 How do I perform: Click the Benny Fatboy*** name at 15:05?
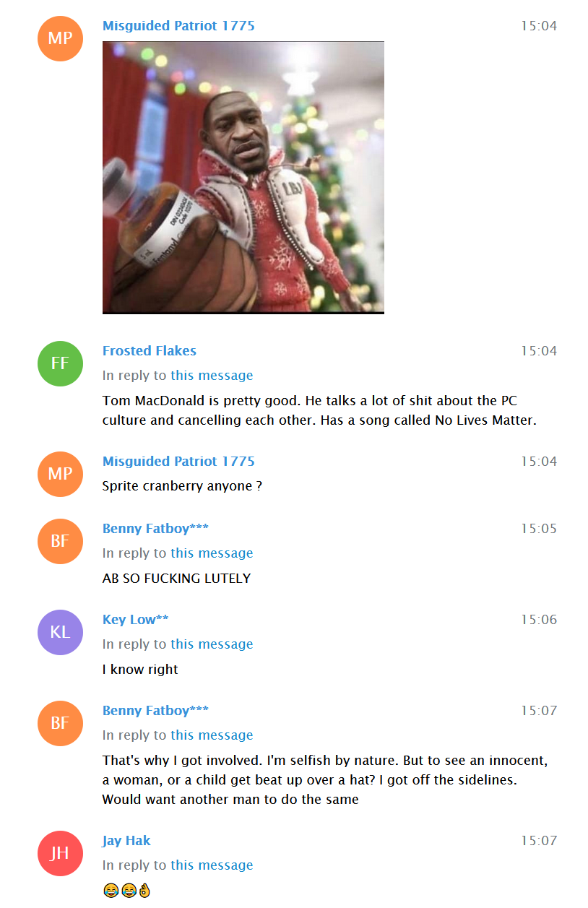(155, 529)
